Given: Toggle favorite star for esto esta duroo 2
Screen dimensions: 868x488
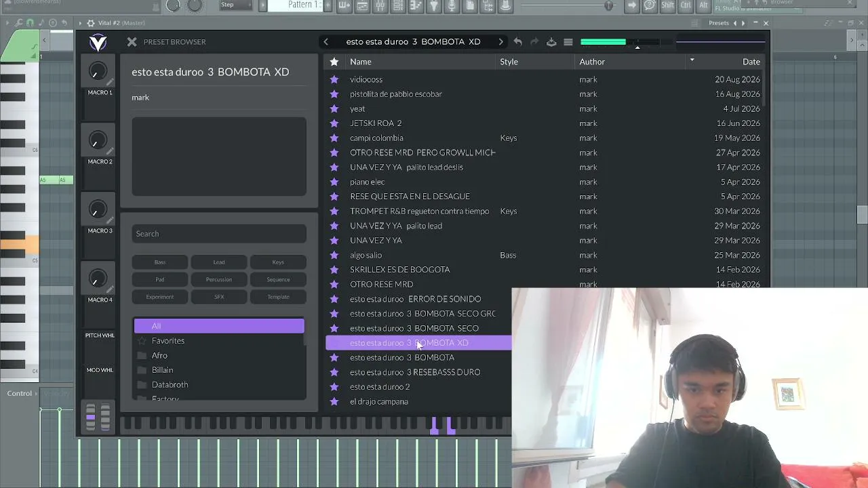Looking at the screenshot, I should click(x=334, y=387).
